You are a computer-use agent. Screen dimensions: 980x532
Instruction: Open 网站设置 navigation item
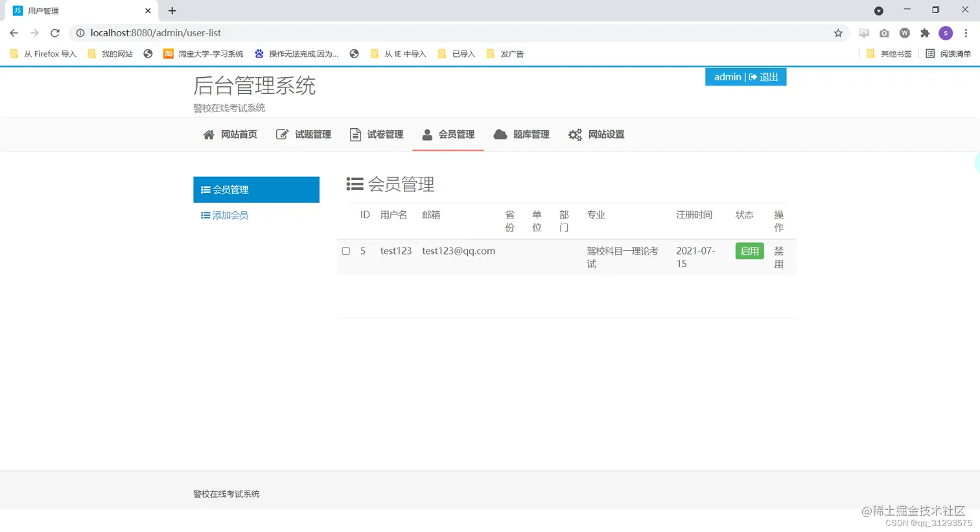596,135
